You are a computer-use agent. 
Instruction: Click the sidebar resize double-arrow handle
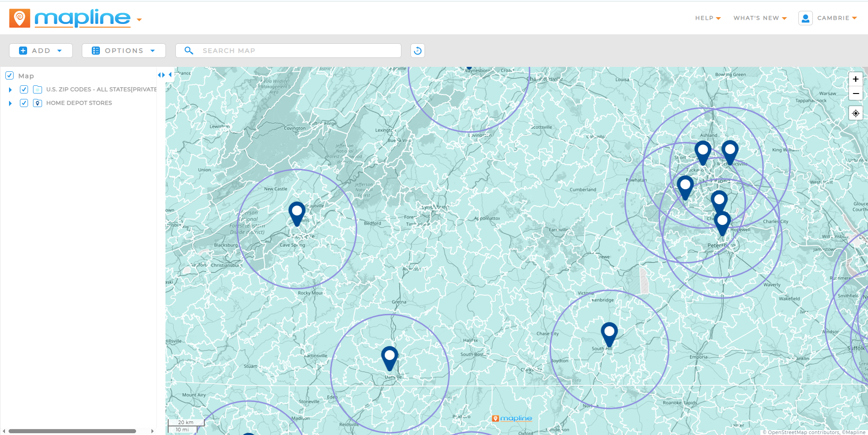click(x=161, y=75)
